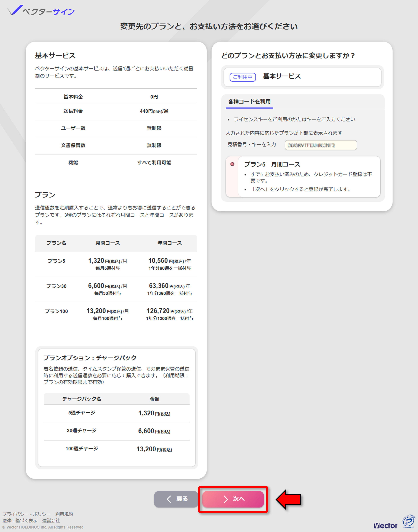Click the chevron arrow on 次へ button

226,499
